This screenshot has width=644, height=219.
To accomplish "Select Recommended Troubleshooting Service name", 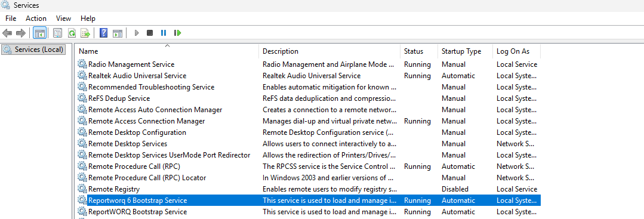I will coord(151,87).
